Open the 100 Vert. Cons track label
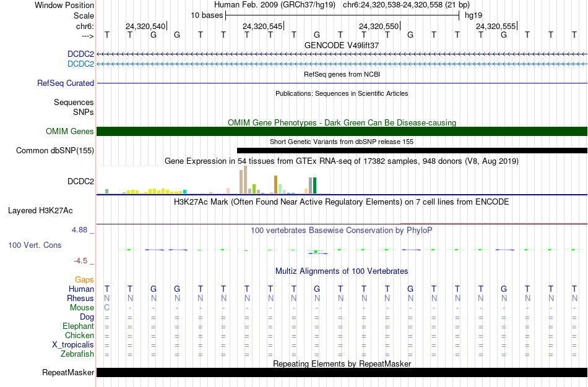The height and width of the screenshot is (387, 588). point(35,245)
